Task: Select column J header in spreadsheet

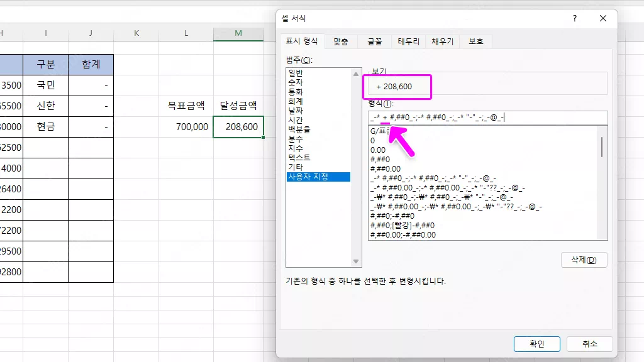Action: pyautogui.click(x=91, y=34)
